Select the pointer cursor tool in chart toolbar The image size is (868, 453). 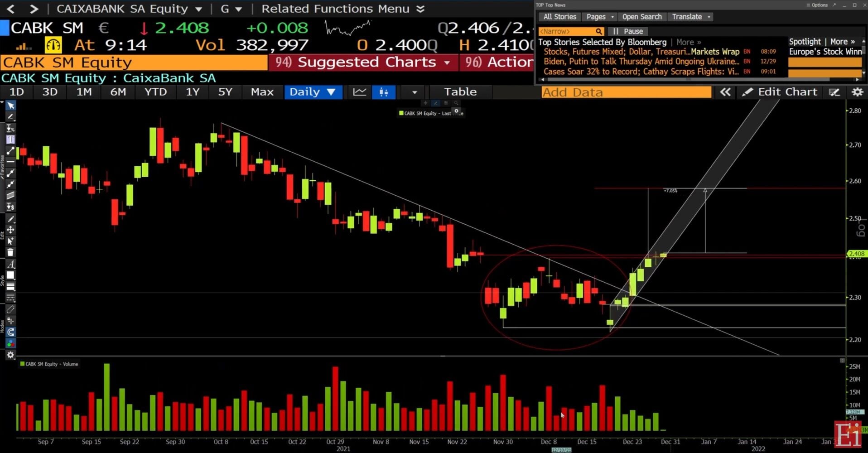(10, 106)
